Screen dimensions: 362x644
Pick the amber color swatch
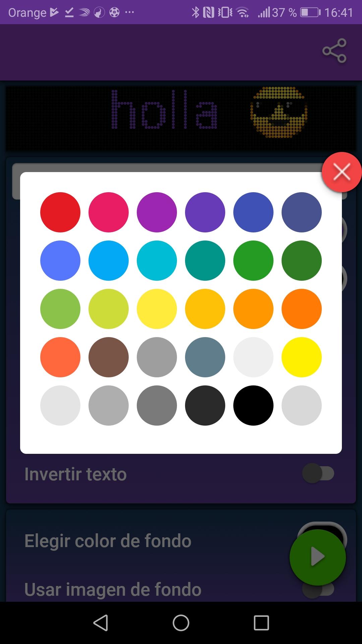point(205,309)
